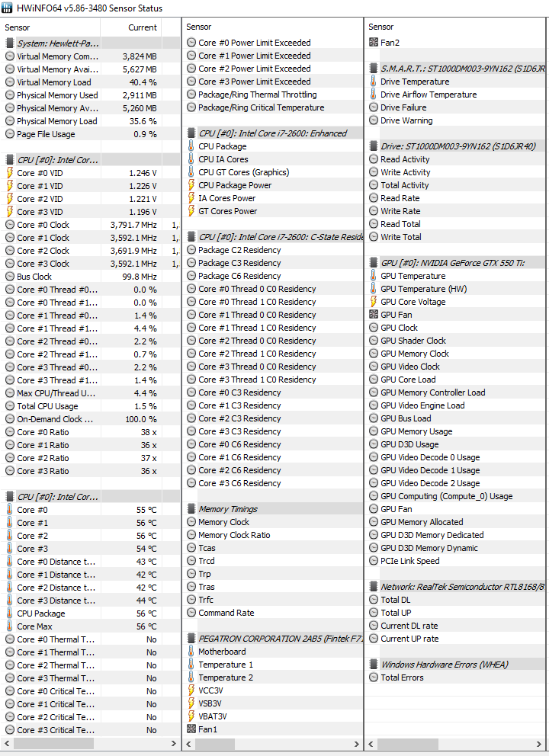Select Core #2 Power Limit Exceeded row
This screenshot has height=756, width=549.
click(x=273, y=69)
